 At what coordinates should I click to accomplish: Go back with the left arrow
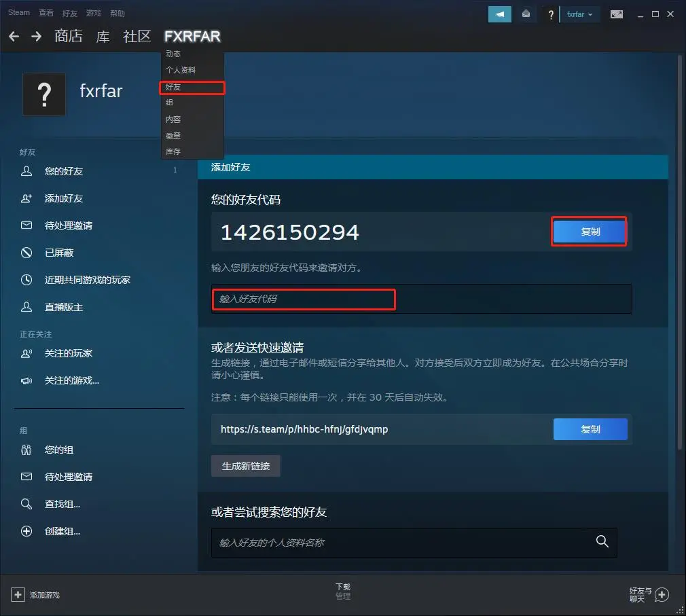coord(14,36)
